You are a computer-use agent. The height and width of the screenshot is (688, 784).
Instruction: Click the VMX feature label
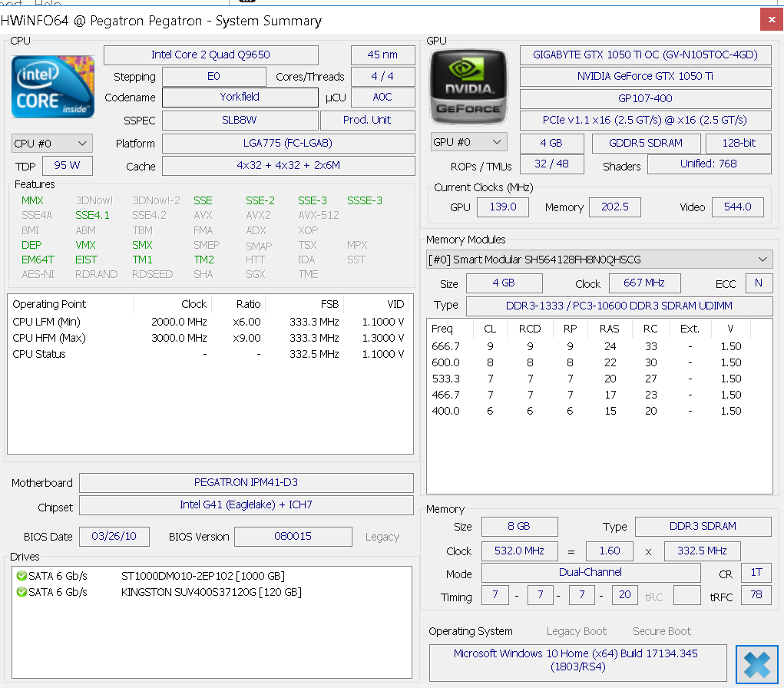pos(85,246)
